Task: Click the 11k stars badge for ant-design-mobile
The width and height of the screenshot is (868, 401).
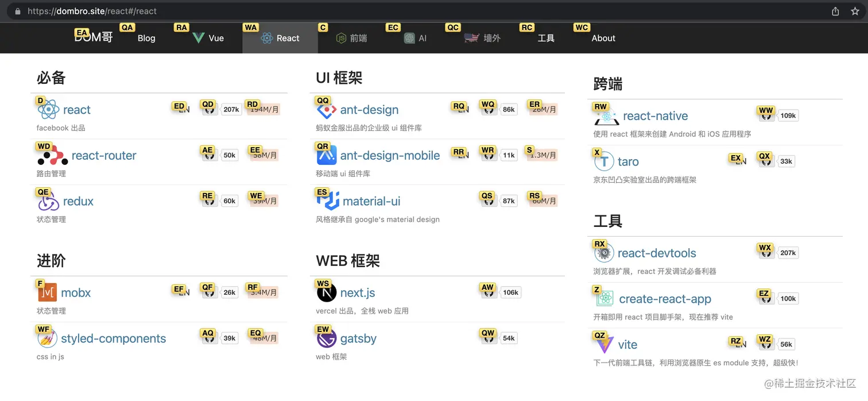Action: pyautogui.click(x=509, y=155)
